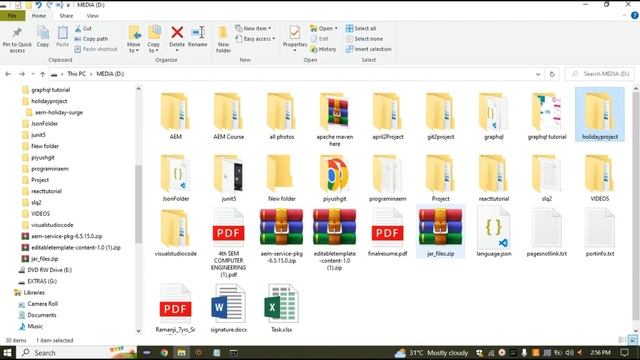The width and height of the screenshot is (640, 360).
Task: Click Select none in ribbon
Action: pos(364,39)
